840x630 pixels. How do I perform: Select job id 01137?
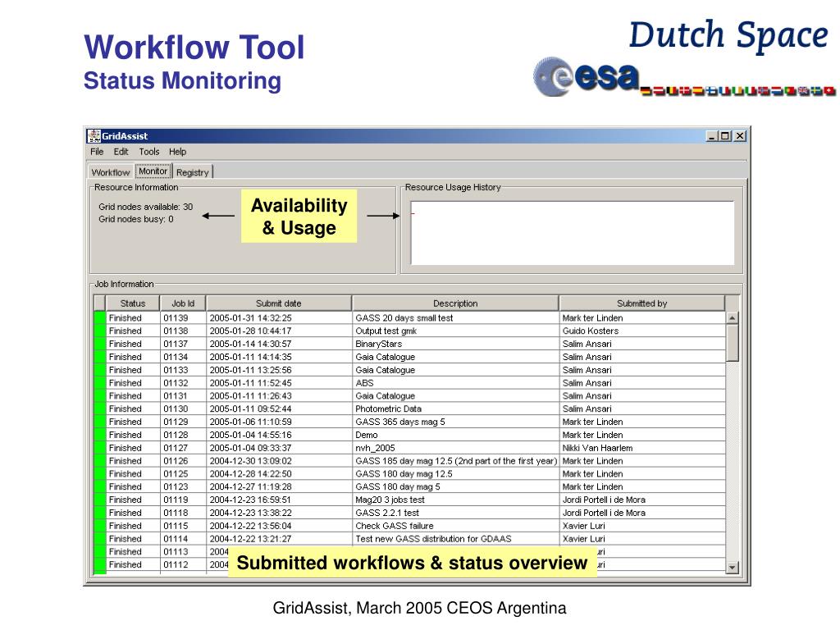click(183, 344)
